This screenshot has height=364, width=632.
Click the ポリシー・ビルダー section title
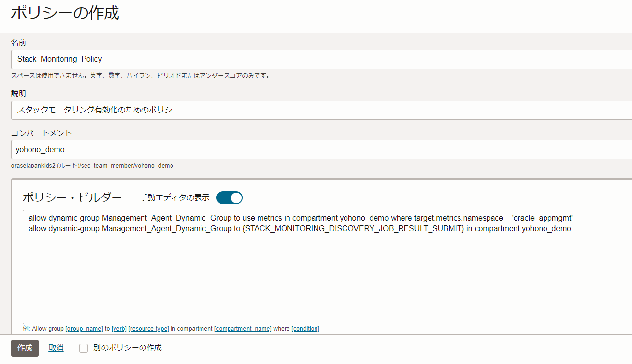(x=72, y=198)
